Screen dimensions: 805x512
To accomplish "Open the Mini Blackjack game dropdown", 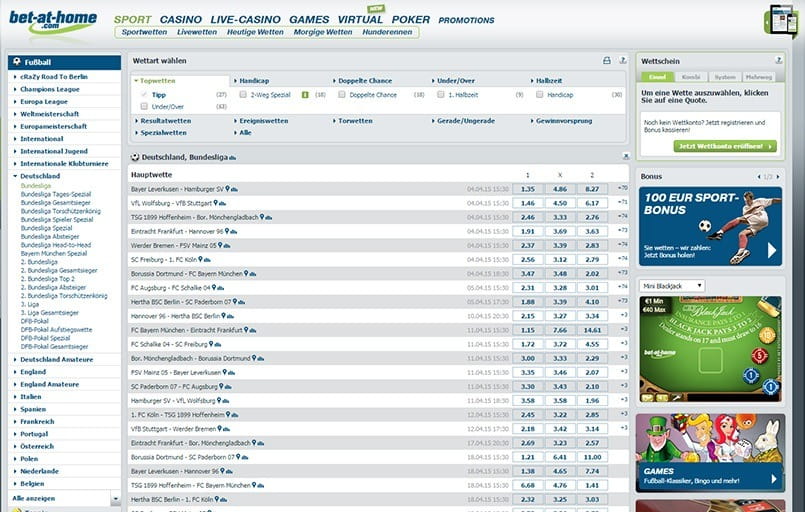I will [x=672, y=286].
